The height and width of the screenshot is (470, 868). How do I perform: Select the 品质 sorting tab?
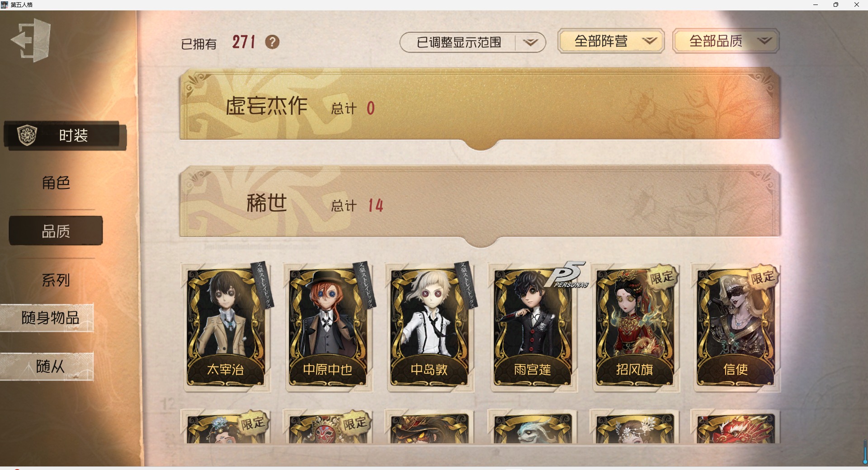(x=56, y=231)
